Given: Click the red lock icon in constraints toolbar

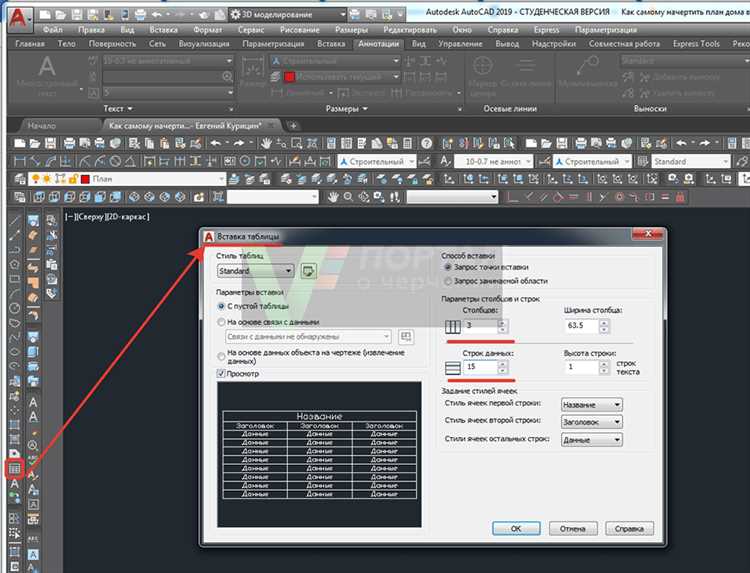Looking at the screenshot, I should 680,197.
